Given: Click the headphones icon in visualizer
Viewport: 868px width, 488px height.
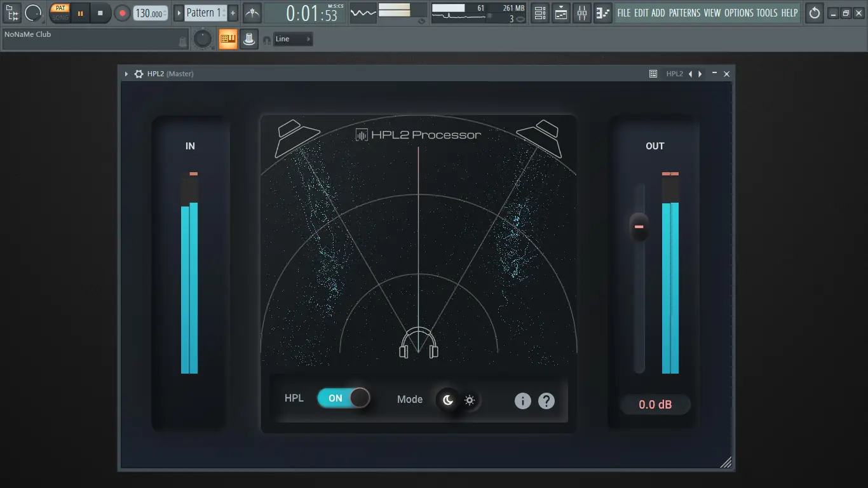Looking at the screenshot, I should click(419, 343).
